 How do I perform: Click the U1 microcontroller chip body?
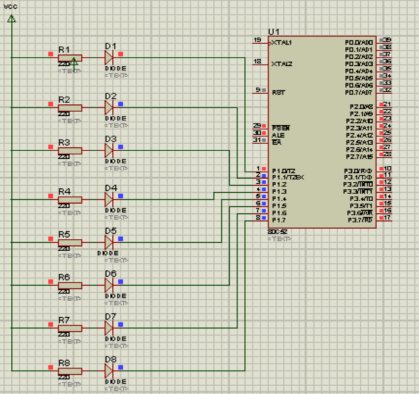click(322, 132)
